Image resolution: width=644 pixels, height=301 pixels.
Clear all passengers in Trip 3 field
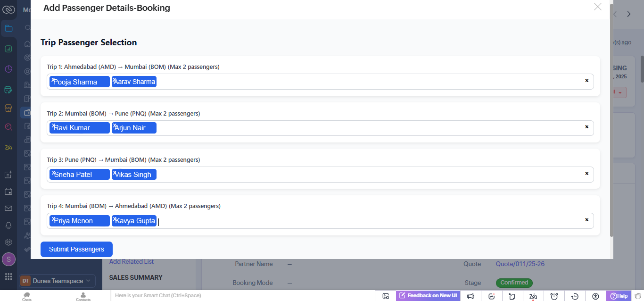[x=586, y=174]
